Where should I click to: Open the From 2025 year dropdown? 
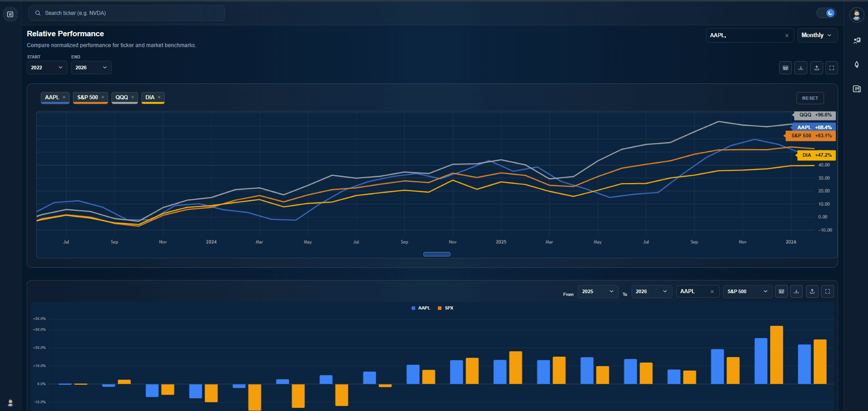click(598, 291)
